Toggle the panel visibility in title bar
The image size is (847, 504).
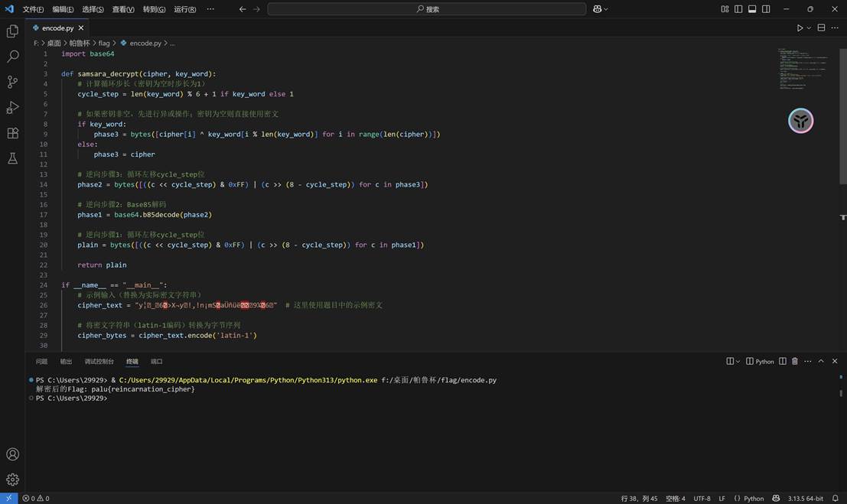click(x=752, y=8)
